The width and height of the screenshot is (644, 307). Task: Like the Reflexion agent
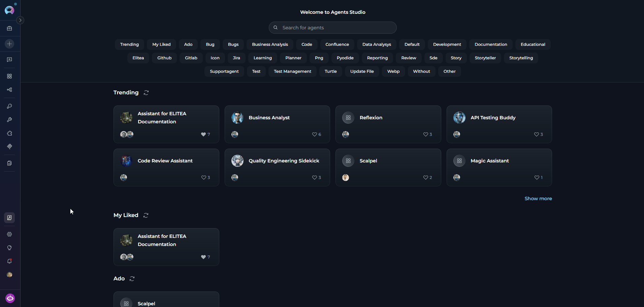pos(425,134)
